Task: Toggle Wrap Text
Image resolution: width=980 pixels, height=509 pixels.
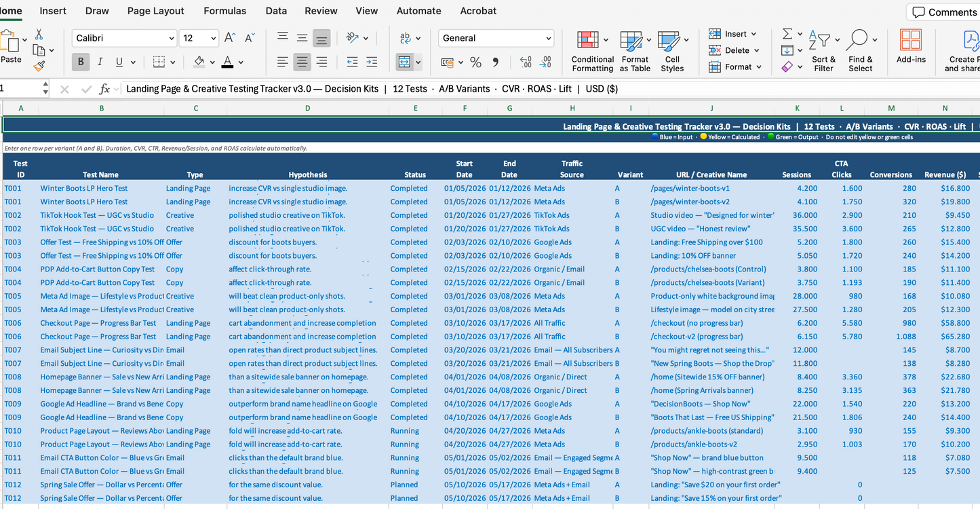Action: tap(406, 38)
